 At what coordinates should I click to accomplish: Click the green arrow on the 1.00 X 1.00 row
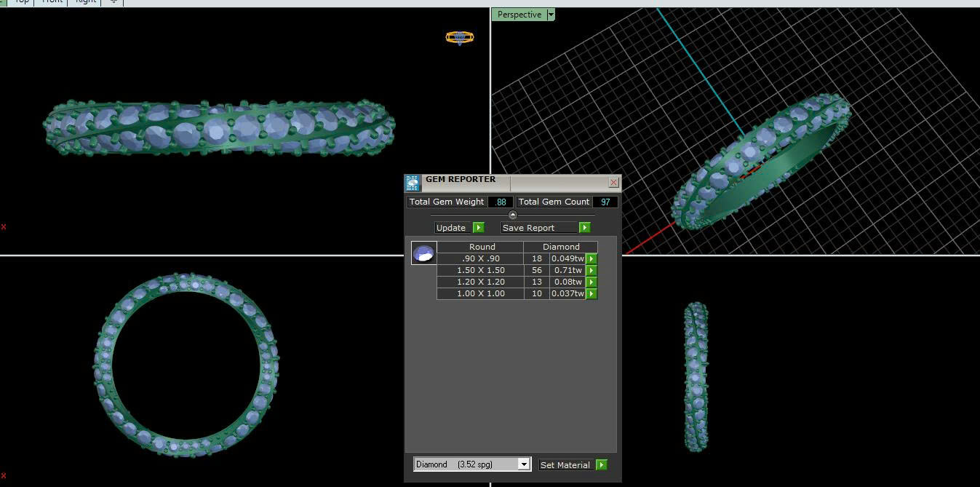591,293
